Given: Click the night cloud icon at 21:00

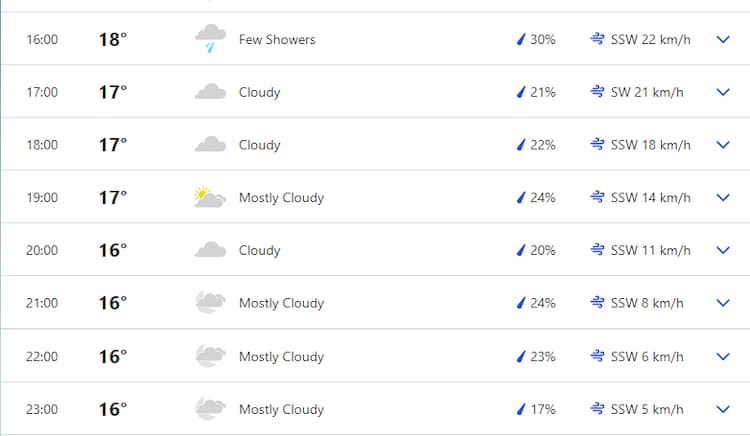Looking at the screenshot, I should click(210, 303).
